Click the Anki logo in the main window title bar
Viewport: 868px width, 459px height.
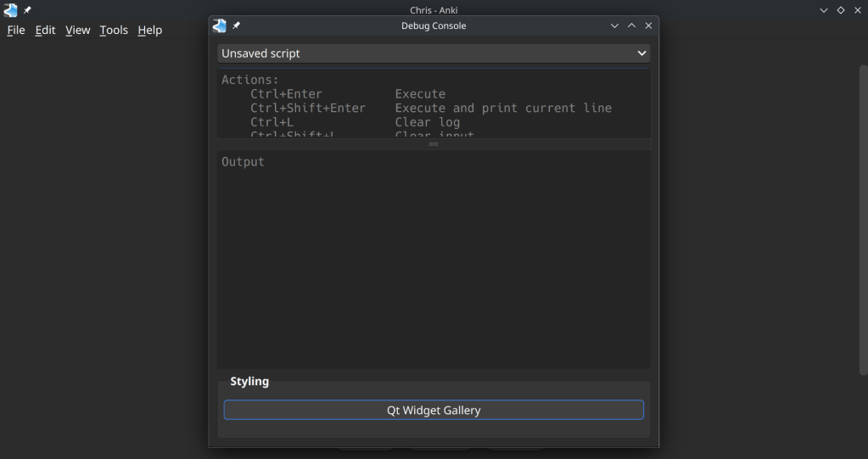[10, 10]
